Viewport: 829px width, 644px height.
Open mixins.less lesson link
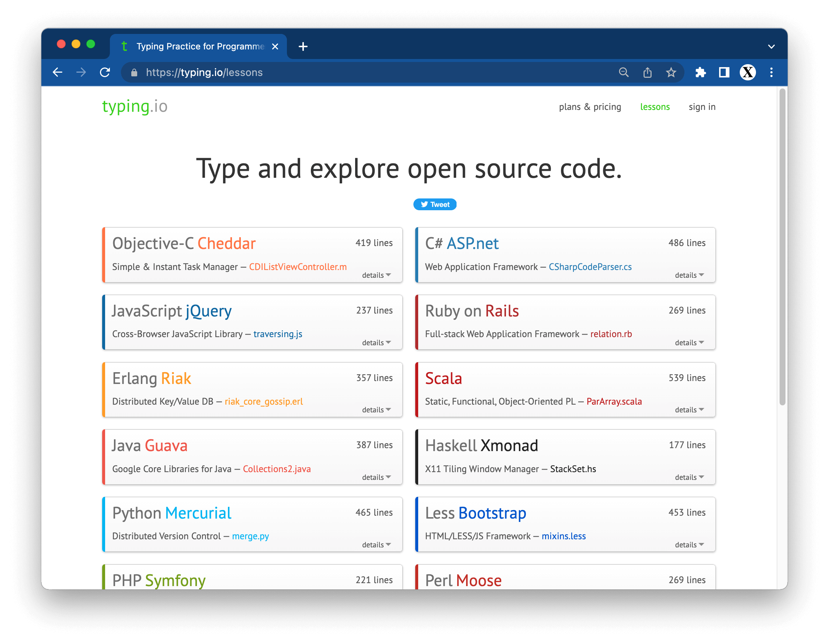pyautogui.click(x=563, y=536)
